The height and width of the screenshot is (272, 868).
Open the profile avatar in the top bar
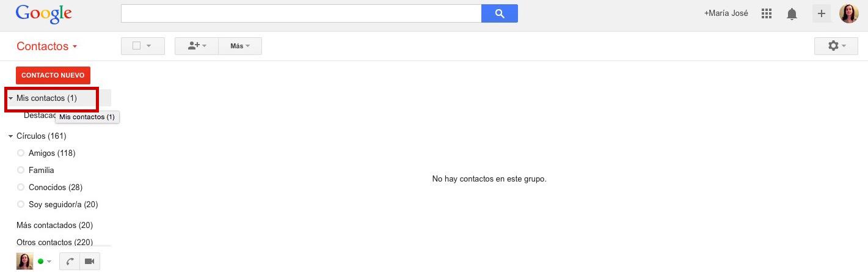849,13
